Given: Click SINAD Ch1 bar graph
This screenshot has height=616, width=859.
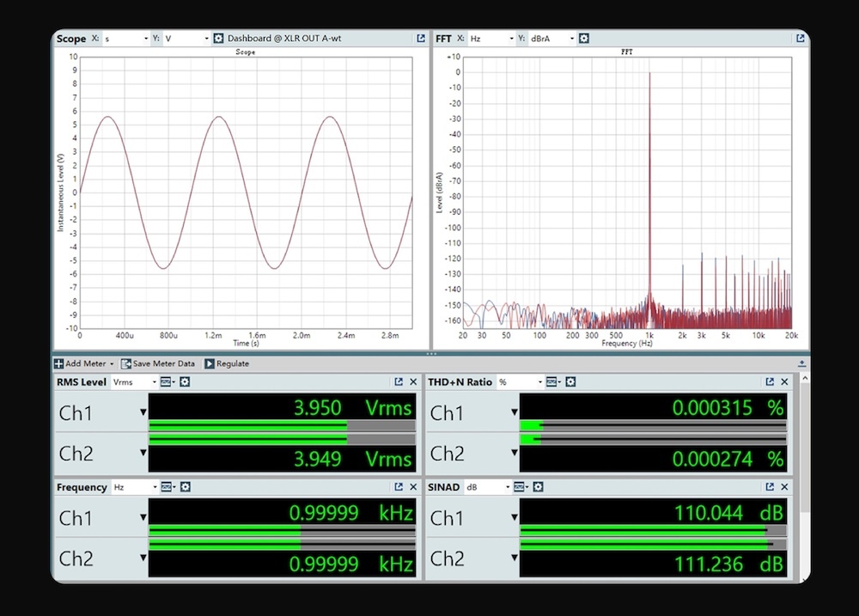Looking at the screenshot, I should point(653,530).
